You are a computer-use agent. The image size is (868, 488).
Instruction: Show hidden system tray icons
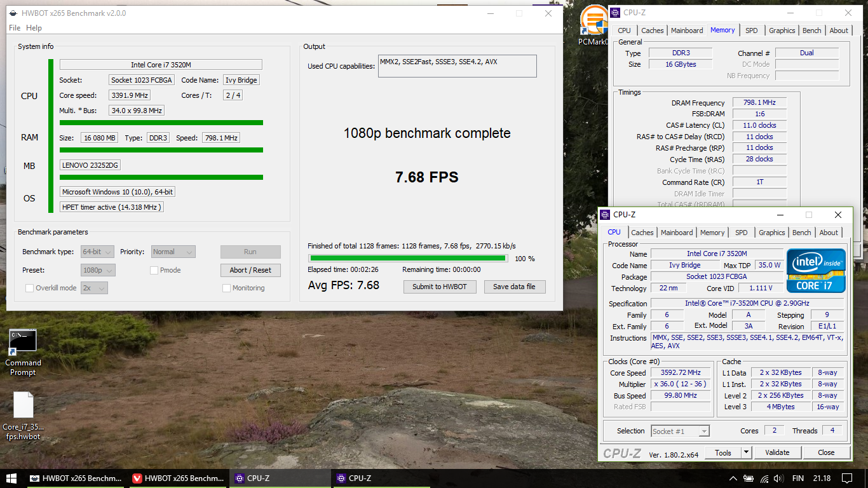tap(733, 478)
